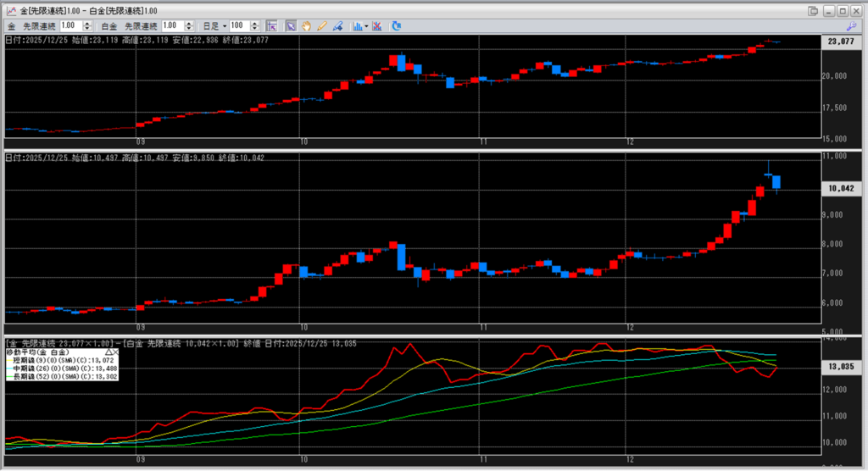868x471 pixels.
Task: Select the pencil drawing tool
Action: click(x=321, y=26)
